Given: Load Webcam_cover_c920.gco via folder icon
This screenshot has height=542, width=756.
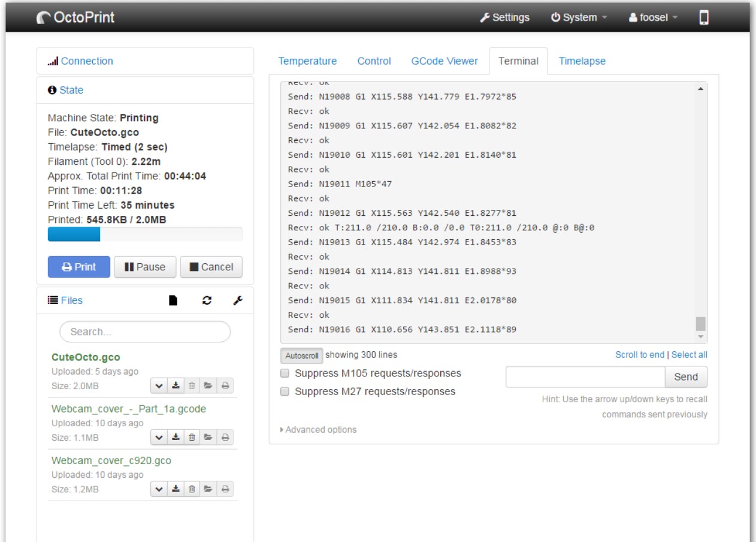Looking at the screenshot, I should pos(208,489).
